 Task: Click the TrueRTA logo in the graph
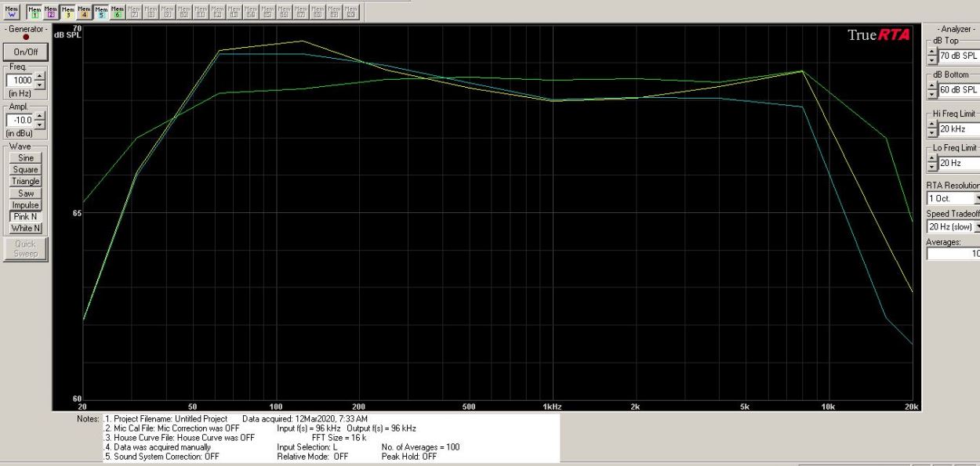point(879,35)
